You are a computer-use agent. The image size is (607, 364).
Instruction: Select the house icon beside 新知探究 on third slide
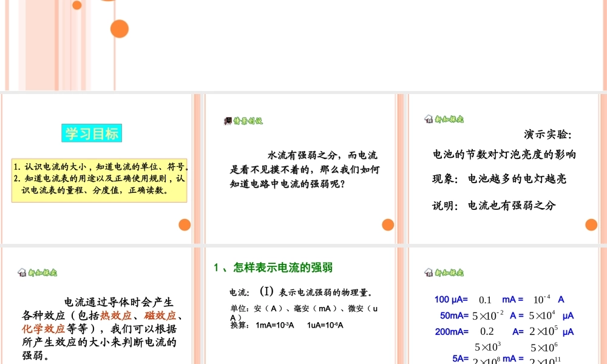click(430, 120)
